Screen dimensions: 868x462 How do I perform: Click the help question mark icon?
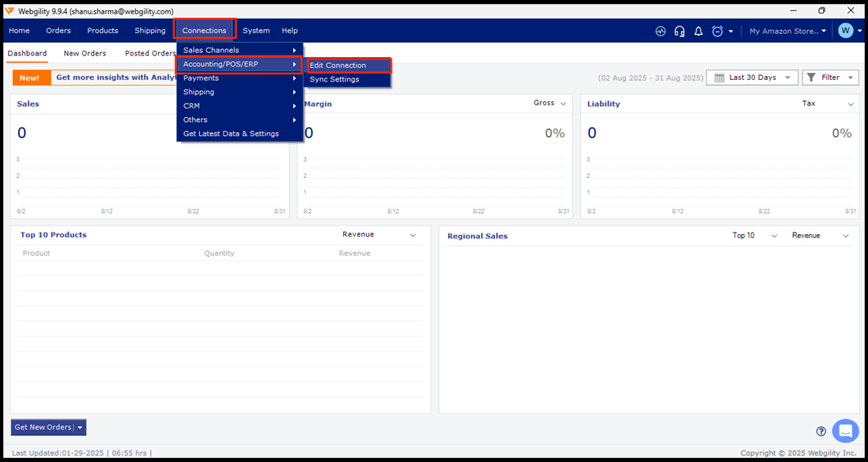(821, 431)
